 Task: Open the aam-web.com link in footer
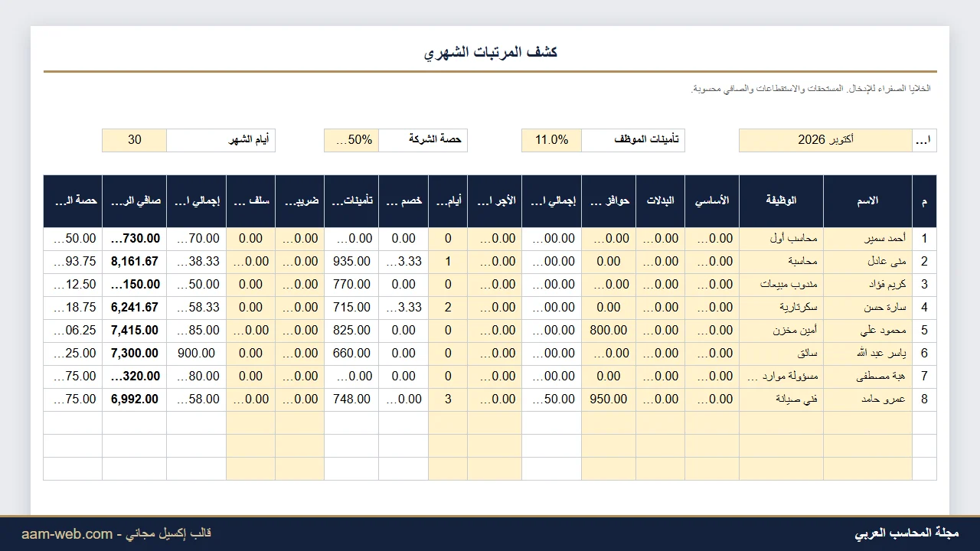click(67, 534)
